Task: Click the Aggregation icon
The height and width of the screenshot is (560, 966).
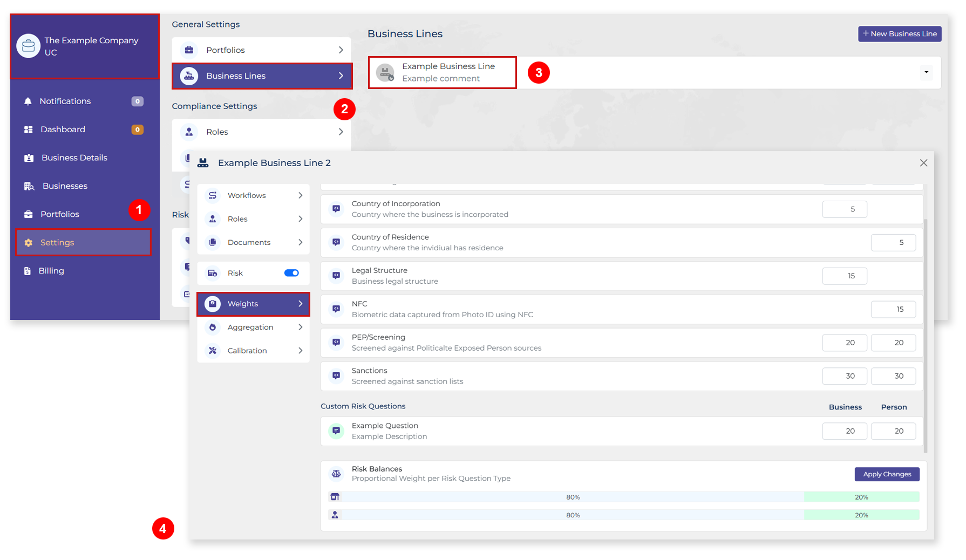Action: (x=213, y=327)
